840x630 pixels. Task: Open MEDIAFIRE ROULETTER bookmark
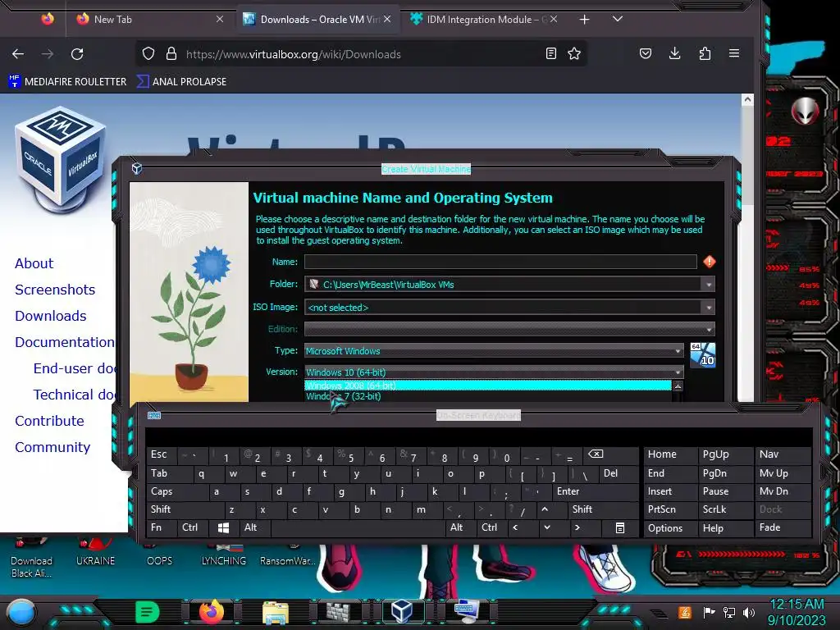[67, 81]
